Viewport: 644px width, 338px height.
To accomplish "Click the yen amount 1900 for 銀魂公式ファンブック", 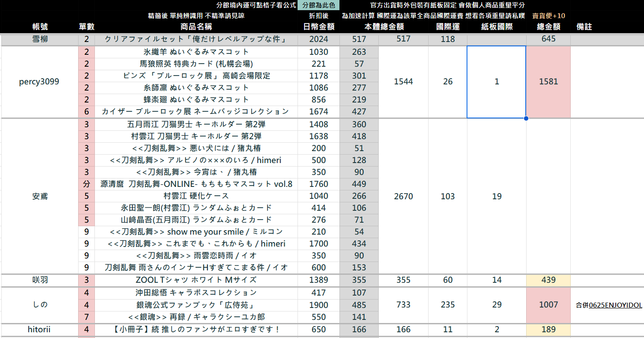I will (319, 305).
